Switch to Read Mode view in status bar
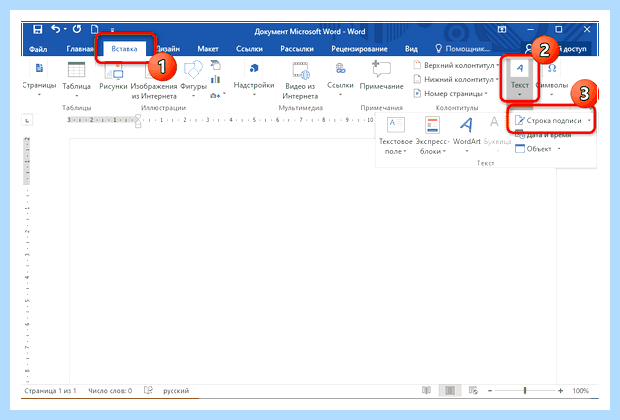 pos(426,390)
